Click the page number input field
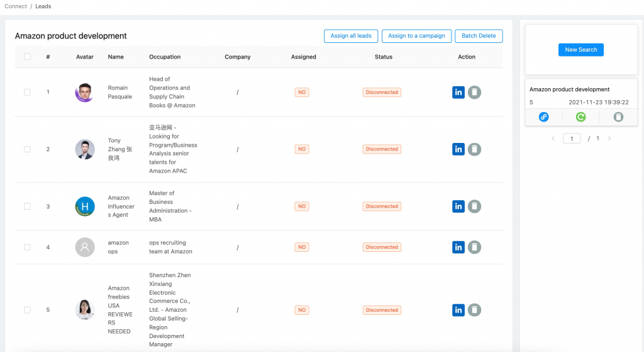Image resolution: width=644 pixels, height=352 pixels. (x=572, y=139)
